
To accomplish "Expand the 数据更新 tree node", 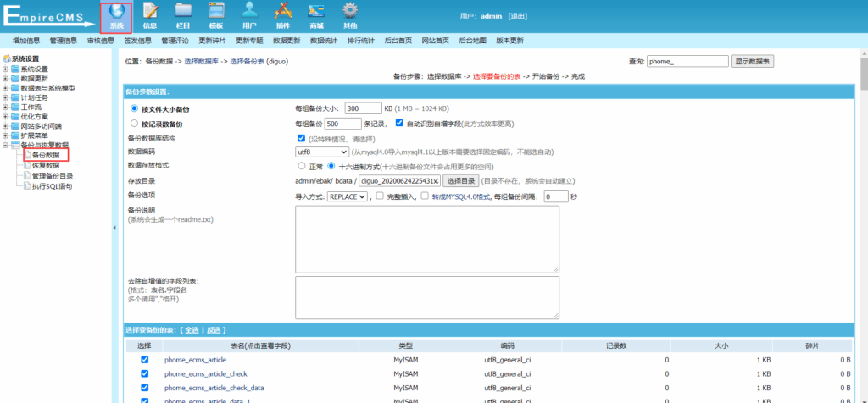I will click(x=6, y=79).
